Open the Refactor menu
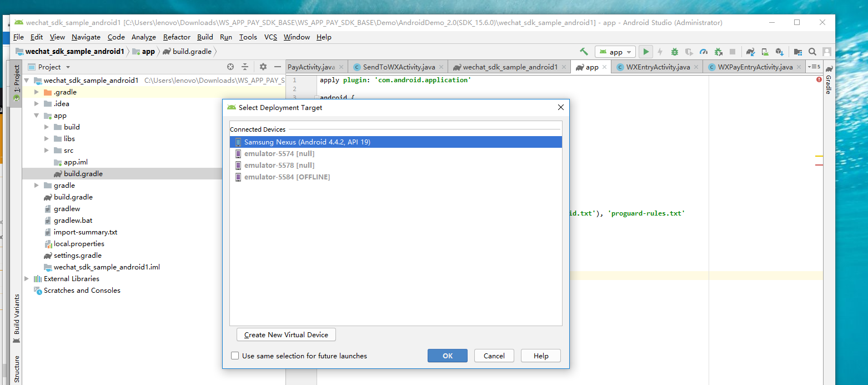 point(177,37)
